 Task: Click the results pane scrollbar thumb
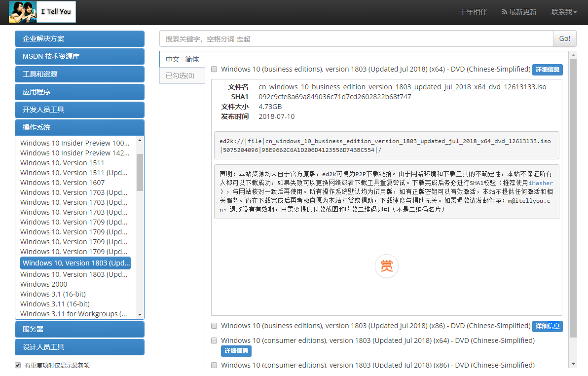coord(573,198)
